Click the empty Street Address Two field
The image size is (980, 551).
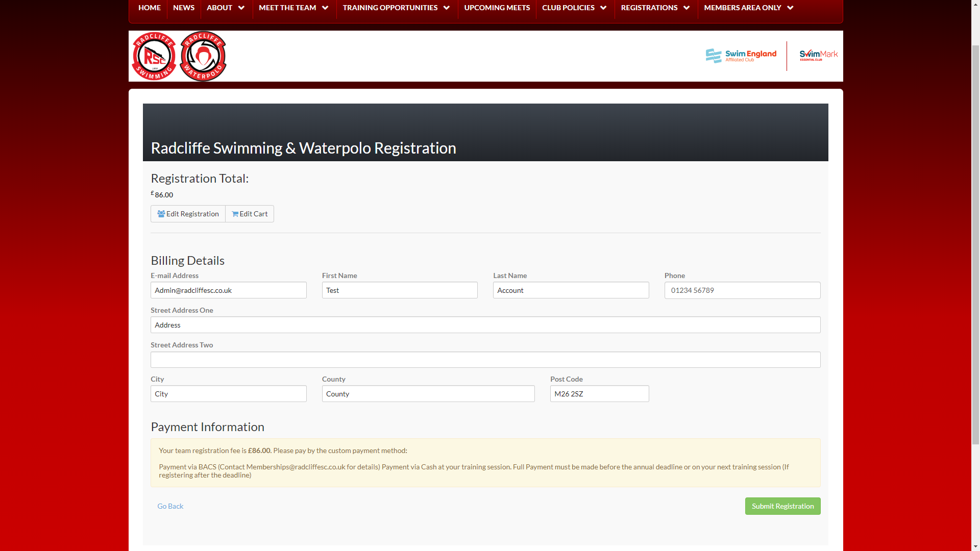tap(485, 360)
